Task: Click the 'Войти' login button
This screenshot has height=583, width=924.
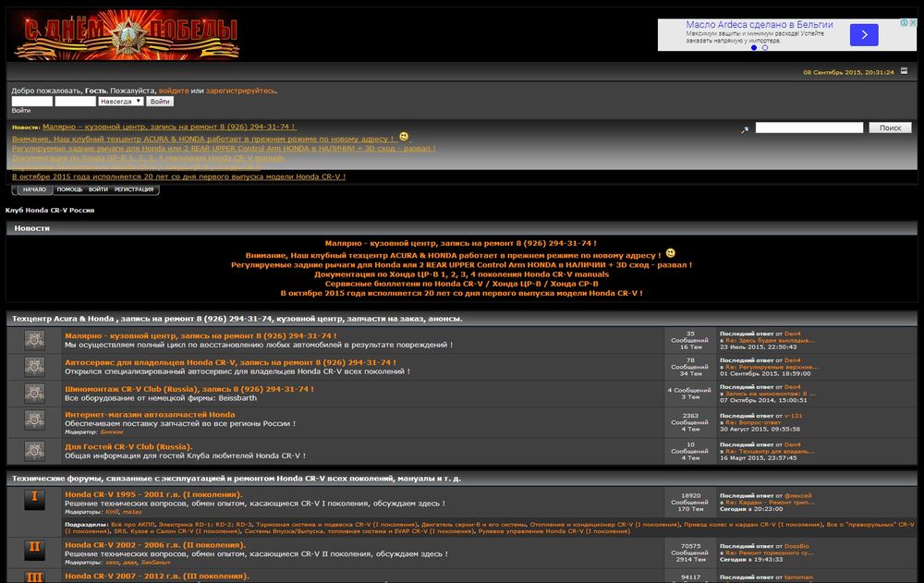Action: click(160, 102)
